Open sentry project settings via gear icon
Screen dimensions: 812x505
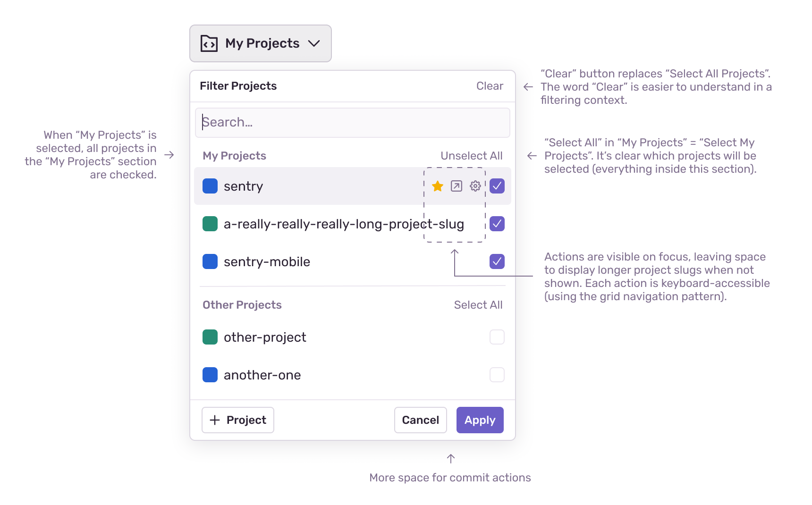coord(474,186)
